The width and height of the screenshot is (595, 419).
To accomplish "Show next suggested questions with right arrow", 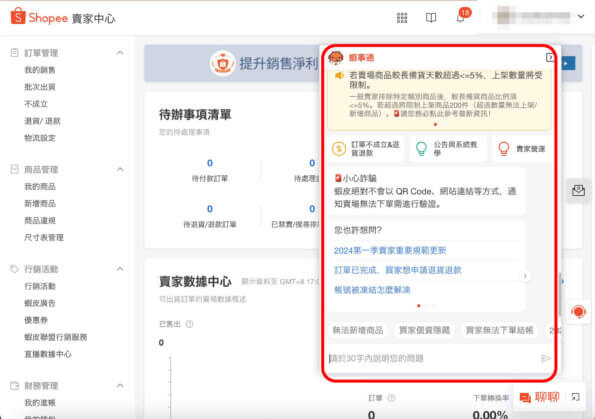I will pyautogui.click(x=525, y=276).
